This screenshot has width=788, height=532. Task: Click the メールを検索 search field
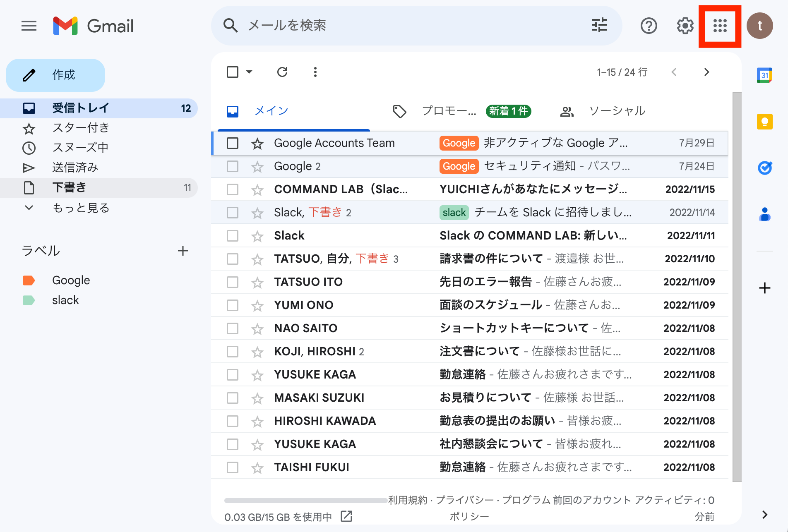click(x=416, y=26)
